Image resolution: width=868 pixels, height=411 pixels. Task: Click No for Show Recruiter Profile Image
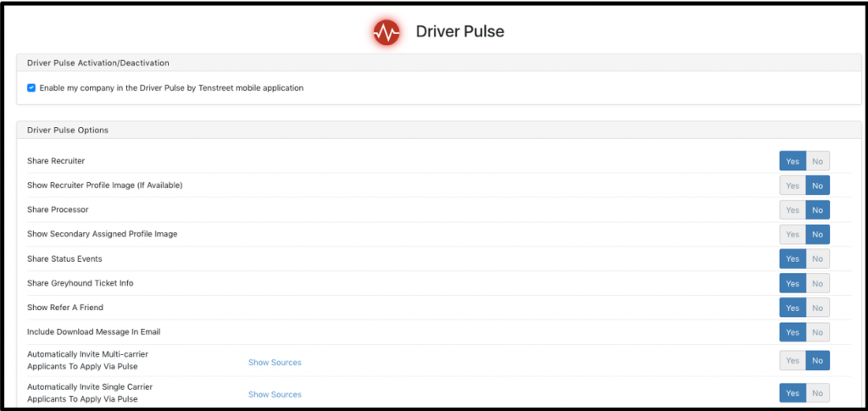[x=818, y=186]
